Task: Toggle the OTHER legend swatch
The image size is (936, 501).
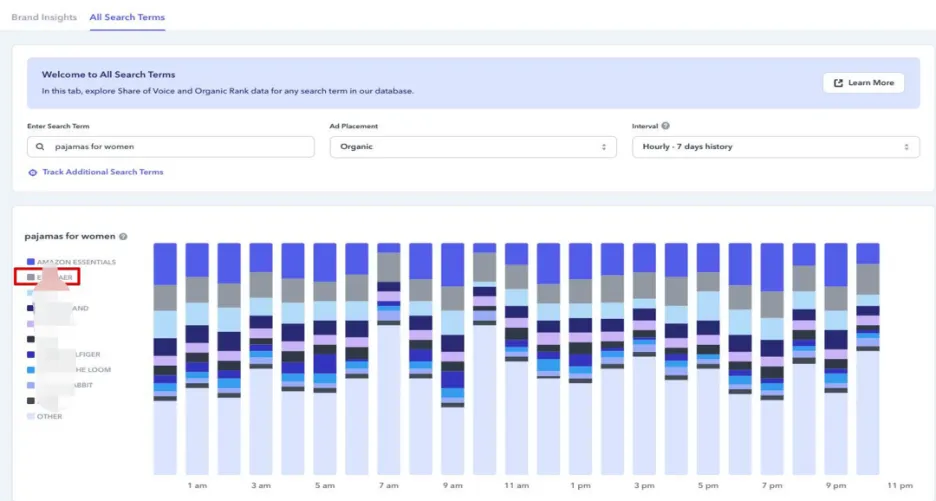Action: (x=31, y=416)
